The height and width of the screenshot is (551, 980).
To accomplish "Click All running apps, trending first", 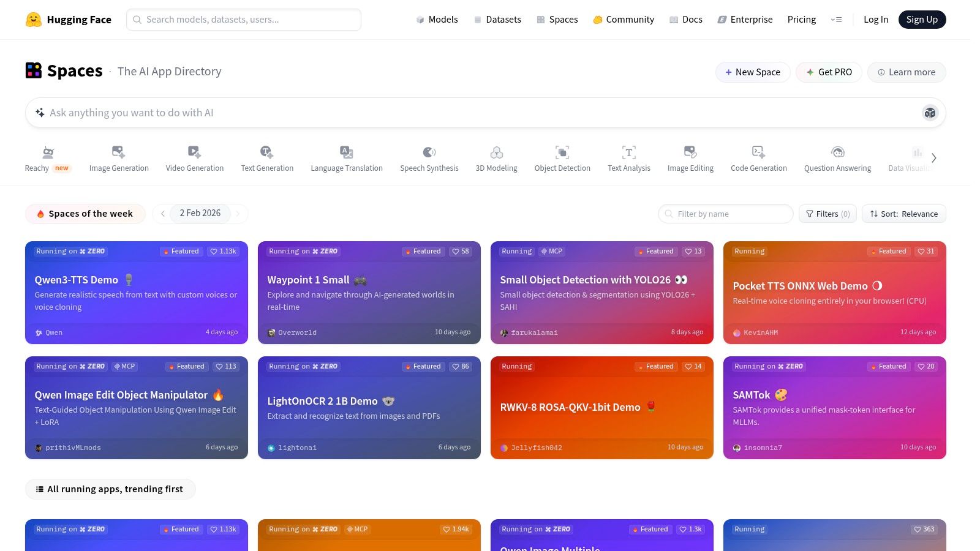I will point(110,489).
